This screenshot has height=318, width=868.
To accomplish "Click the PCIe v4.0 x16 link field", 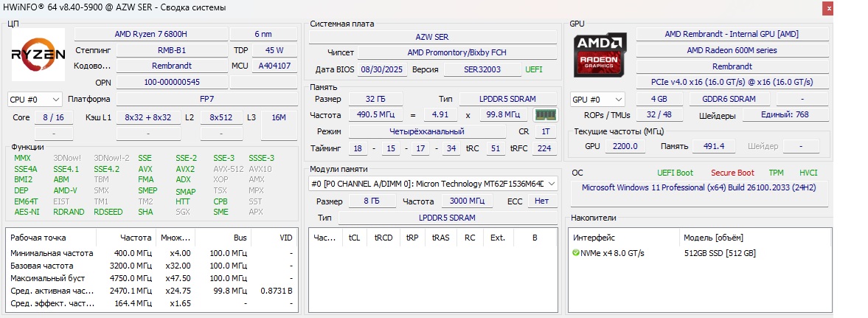I will click(732, 81).
